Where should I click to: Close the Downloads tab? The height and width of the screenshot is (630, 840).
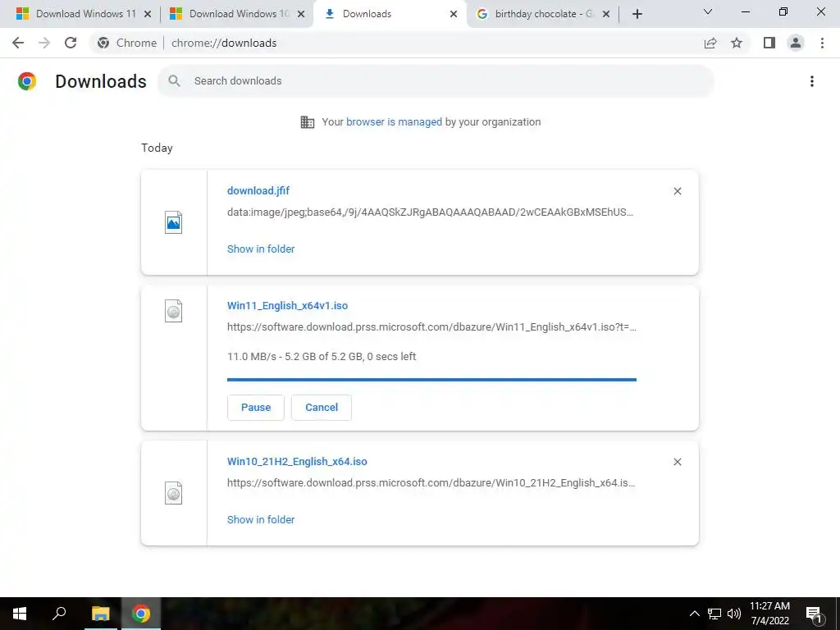tap(454, 14)
